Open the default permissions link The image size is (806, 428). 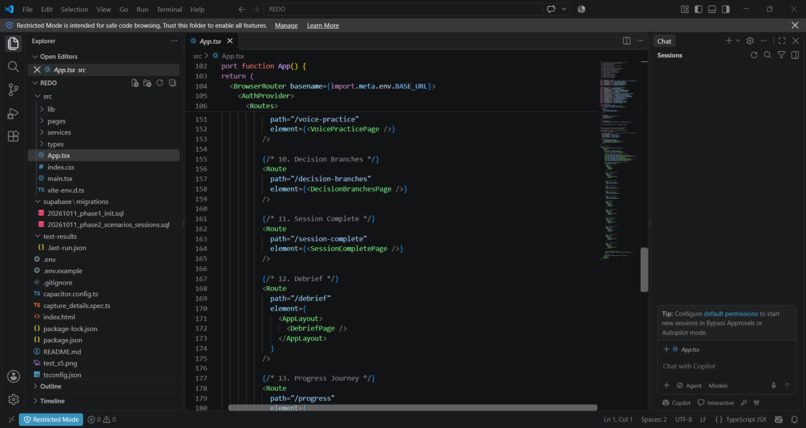coord(730,313)
